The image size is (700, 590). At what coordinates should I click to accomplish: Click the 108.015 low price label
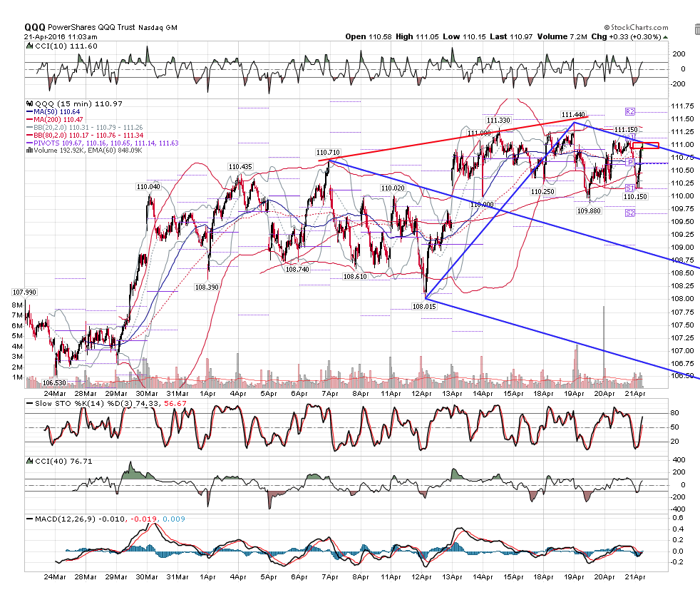[x=424, y=306]
